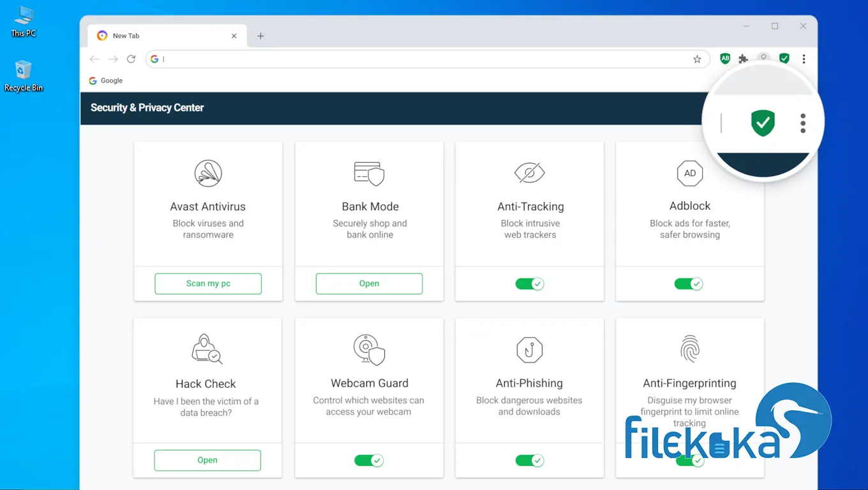The width and height of the screenshot is (868, 490).
Task: Click the Scan my pc button
Action: [208, 283]
